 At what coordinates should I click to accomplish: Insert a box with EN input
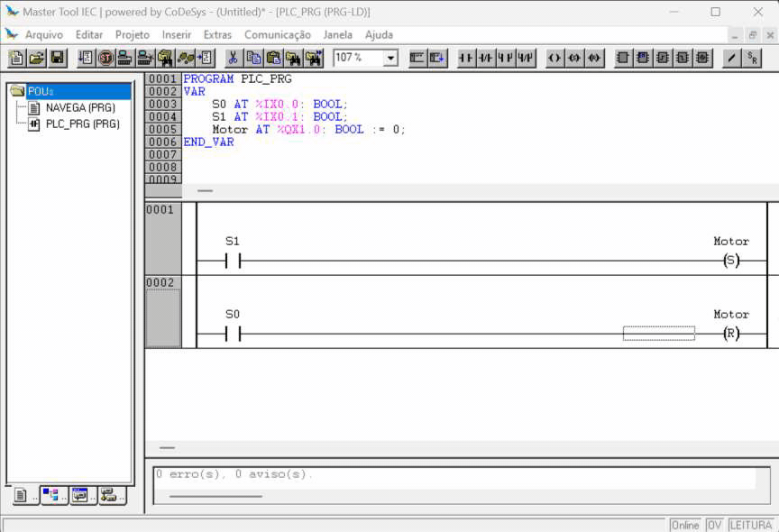tap(643, 58)
